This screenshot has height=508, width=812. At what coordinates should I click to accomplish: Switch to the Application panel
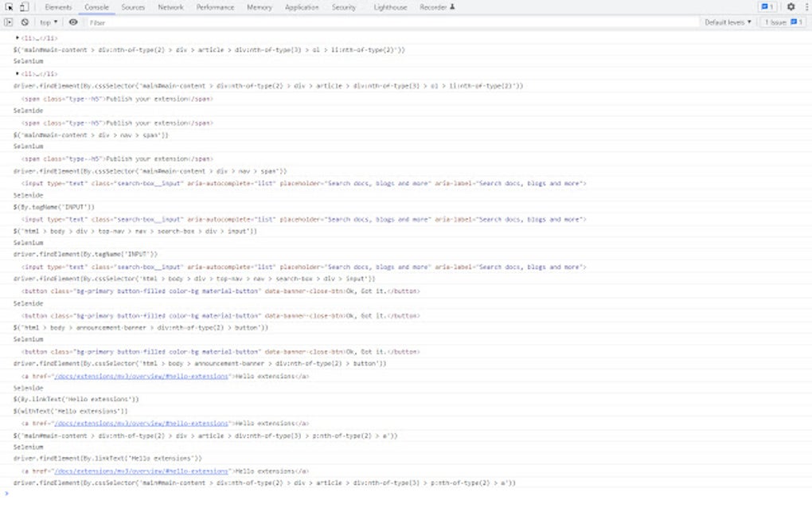[303, 6]
